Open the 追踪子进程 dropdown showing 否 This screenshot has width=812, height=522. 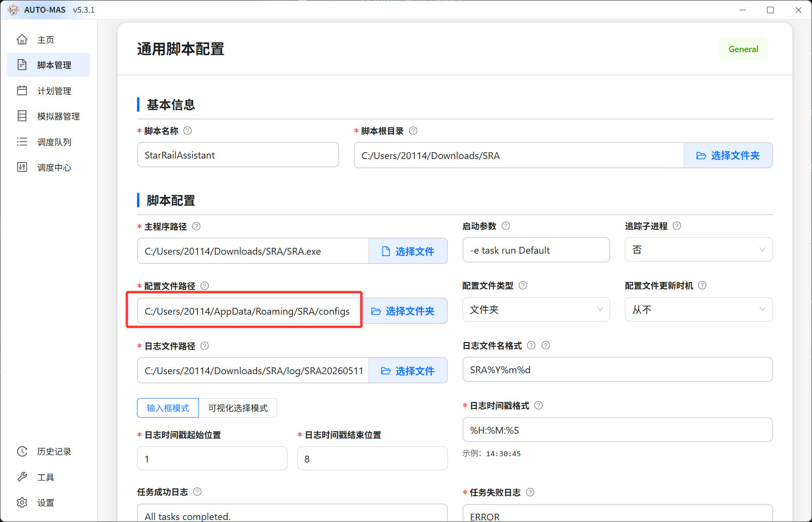pos(698,249)
